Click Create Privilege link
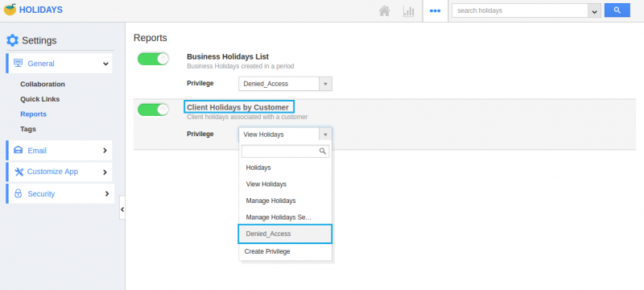Screen dimensions: 644x290 point(267,251)
